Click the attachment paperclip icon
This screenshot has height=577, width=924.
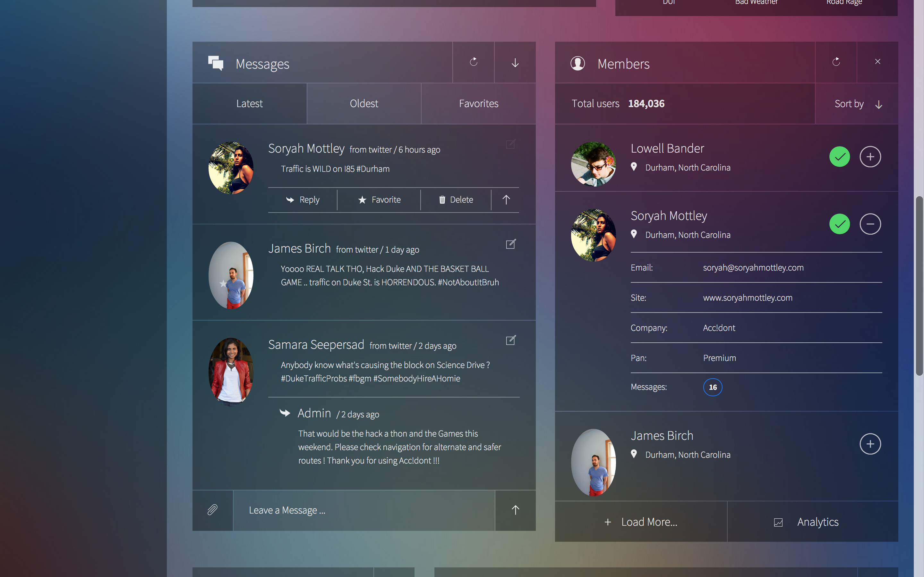212,510
